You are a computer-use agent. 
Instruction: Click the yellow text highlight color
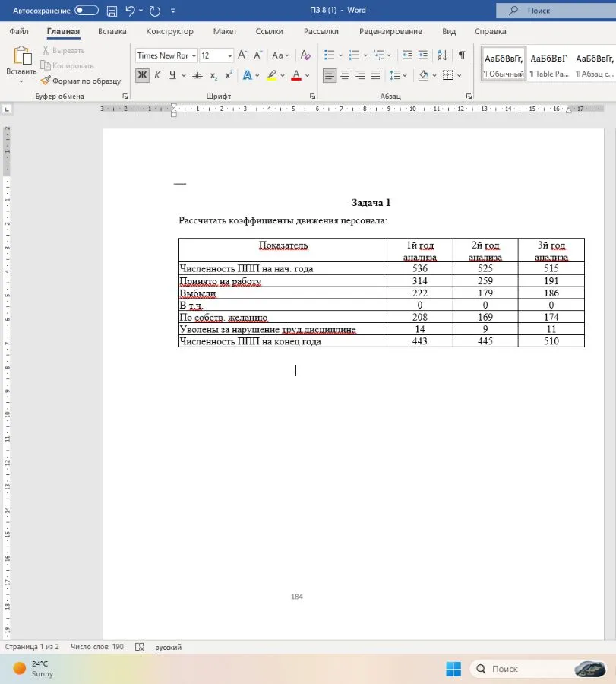point(272,75)
